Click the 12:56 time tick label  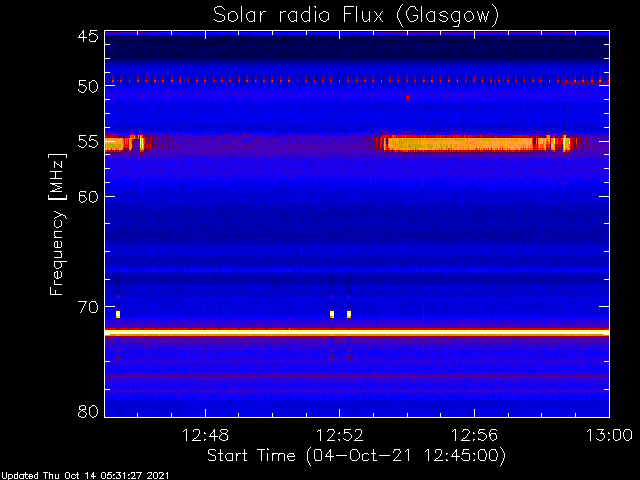[x=474, y=435]
